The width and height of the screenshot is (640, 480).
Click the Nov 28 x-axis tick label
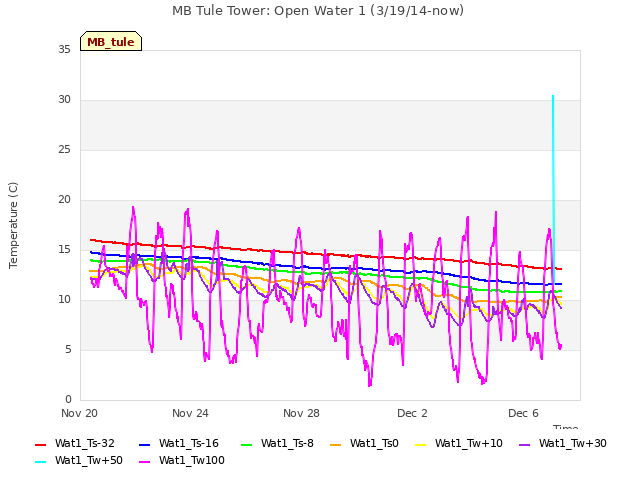(301, 413)
